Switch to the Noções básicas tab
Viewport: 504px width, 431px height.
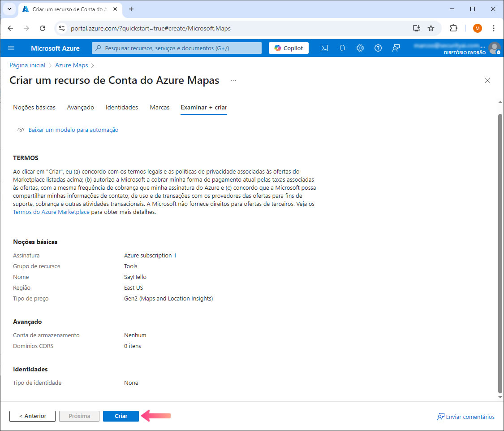[x=34, y=107]
